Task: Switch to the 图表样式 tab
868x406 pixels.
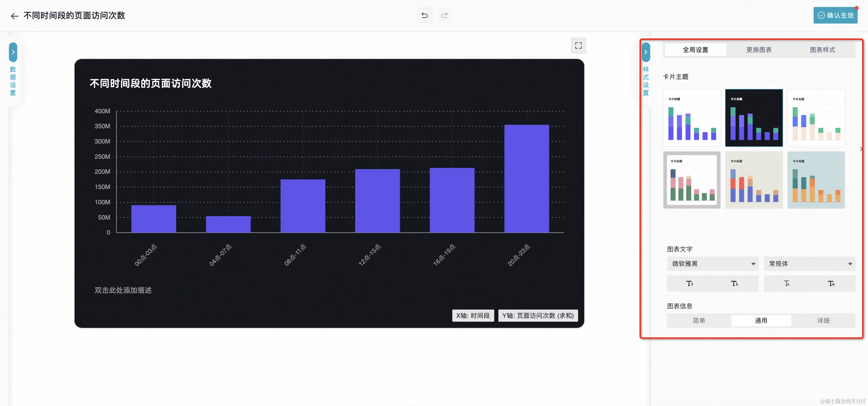Action: (x=822, y=50)
